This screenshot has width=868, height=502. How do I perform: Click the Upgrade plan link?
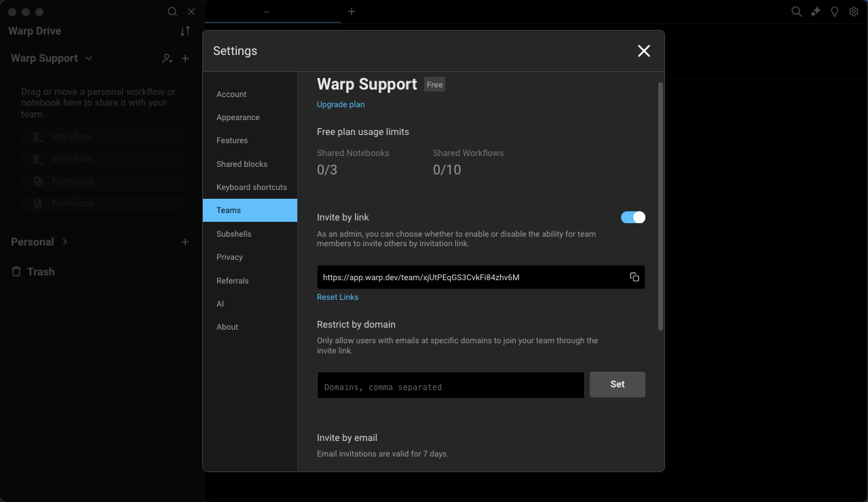[x=341, y=104]
